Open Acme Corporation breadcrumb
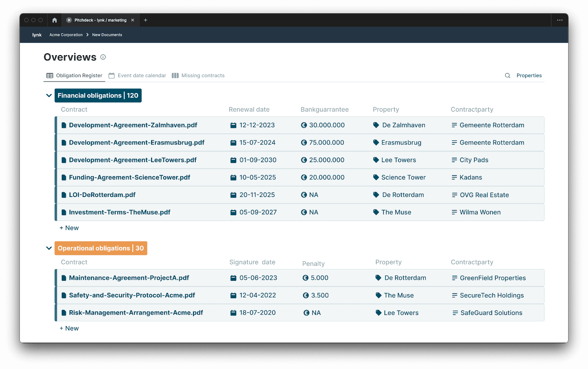The width and height of the screenshot is (588, 369). (66, 35)
